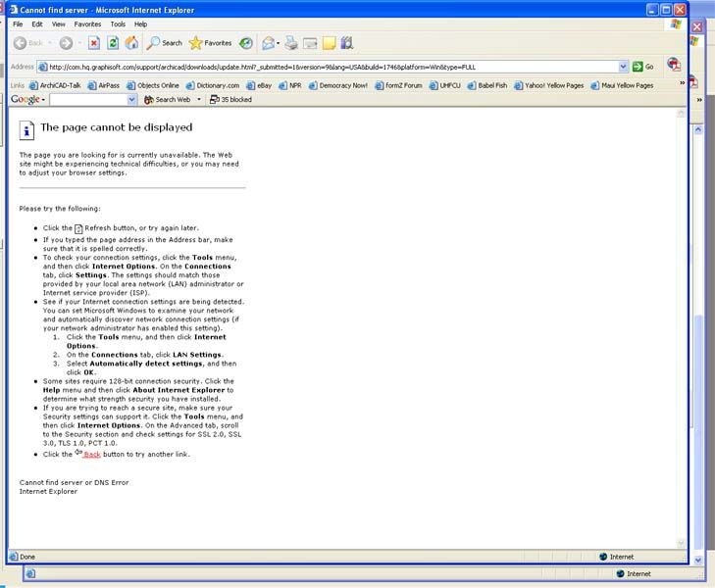Click the Back arrow button in toolbar
The width and height of the screenshot is (715, 588).
coord(27,43)
